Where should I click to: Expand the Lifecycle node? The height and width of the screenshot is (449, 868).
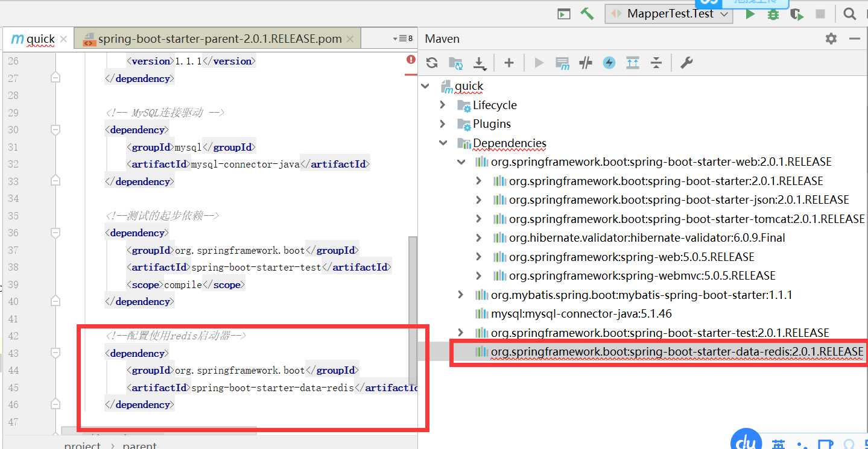pos(443,105)
